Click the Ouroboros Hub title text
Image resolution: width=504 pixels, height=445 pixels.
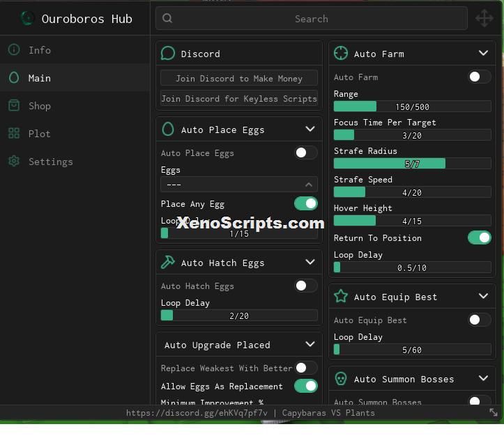tap(86, 19)
